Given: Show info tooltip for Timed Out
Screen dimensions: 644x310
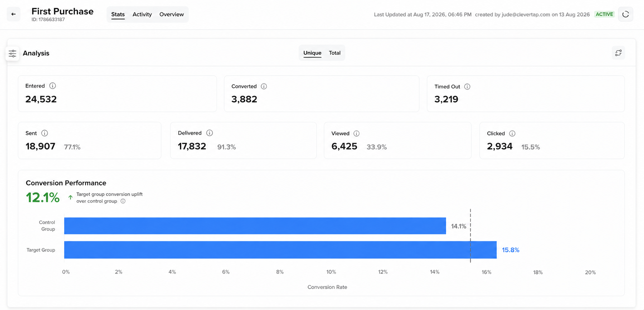Looking at the screenshot, I should [x=467, y=87].
